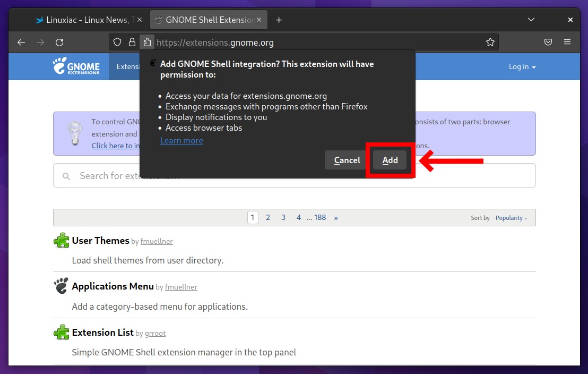
Task: Open fmuellner's profile beside Applications Menu
Action: (x=181, y=287)
